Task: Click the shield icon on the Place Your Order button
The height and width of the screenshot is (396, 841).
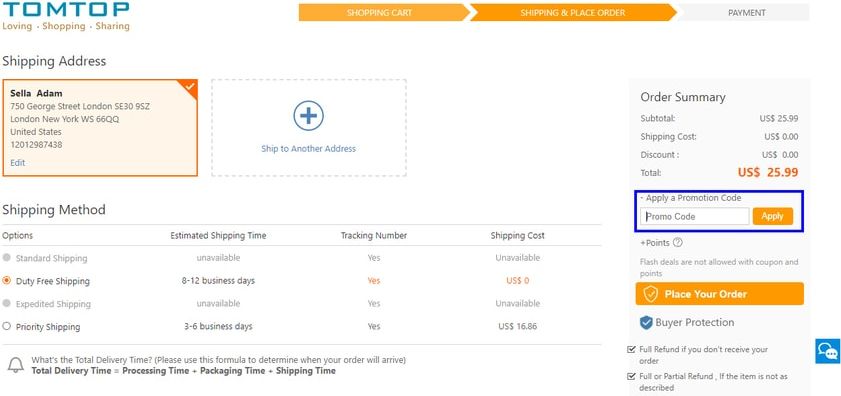Action: coord(651,294)
